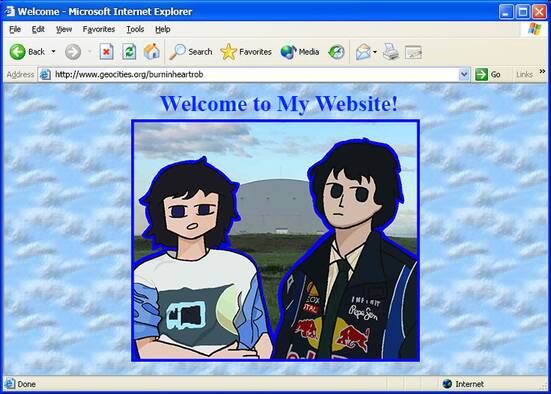The height and width of the screenshot is (394, 551).
Task: Refresh the page using Refresh icon
Action: click(129, 52)
